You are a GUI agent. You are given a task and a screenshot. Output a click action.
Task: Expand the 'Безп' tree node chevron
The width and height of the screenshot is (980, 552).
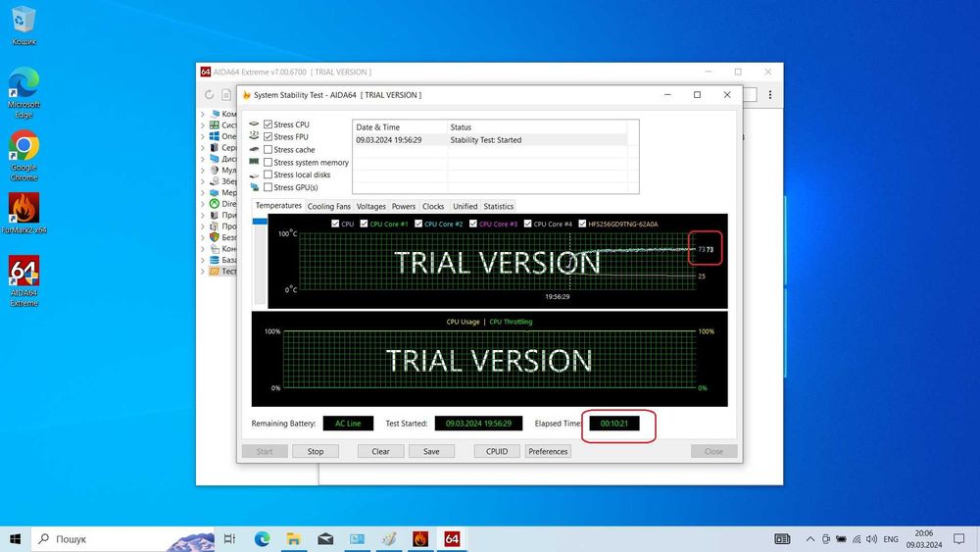point(203,237)
